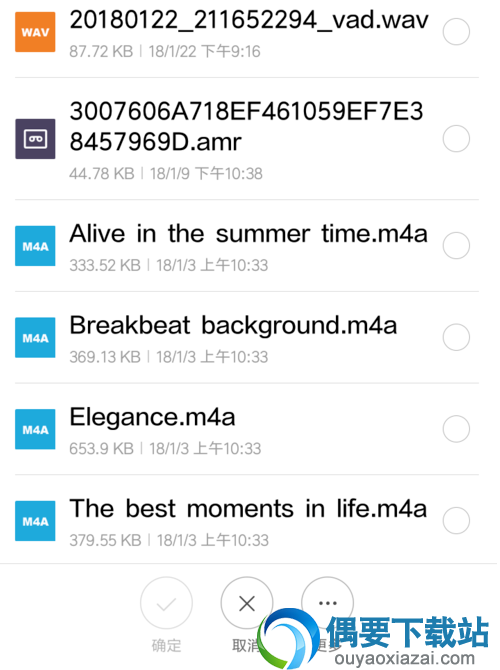Click the 3007606A718EF461059EF7E38457969D.amr file name
The image size is (500, 670).
(x=247, y=126)
